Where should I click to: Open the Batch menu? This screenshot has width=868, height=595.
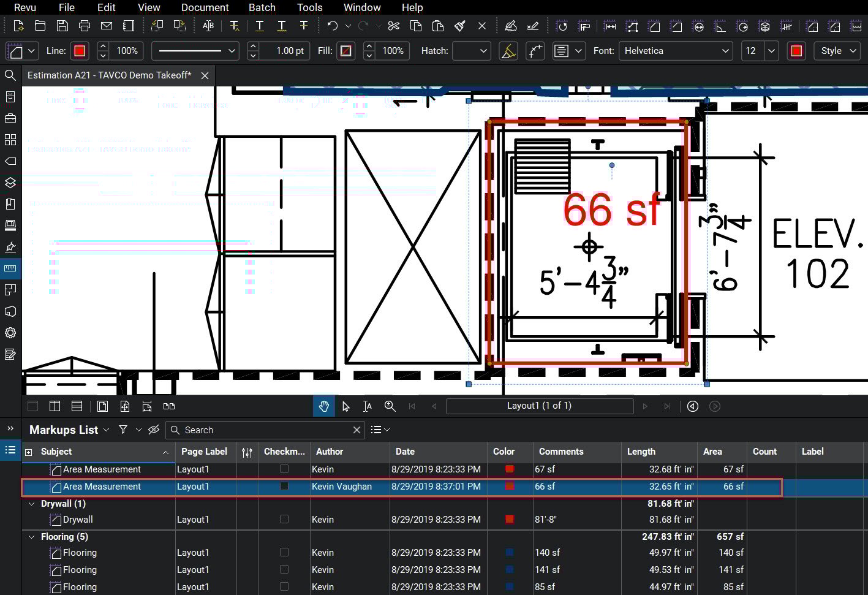click(262, 7)
